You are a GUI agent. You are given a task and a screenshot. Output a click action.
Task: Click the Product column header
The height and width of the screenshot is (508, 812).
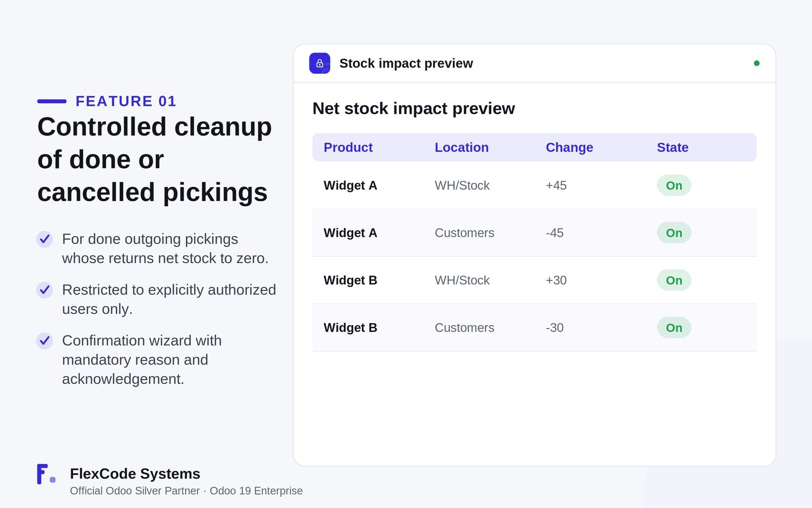(x=348, y=147)
